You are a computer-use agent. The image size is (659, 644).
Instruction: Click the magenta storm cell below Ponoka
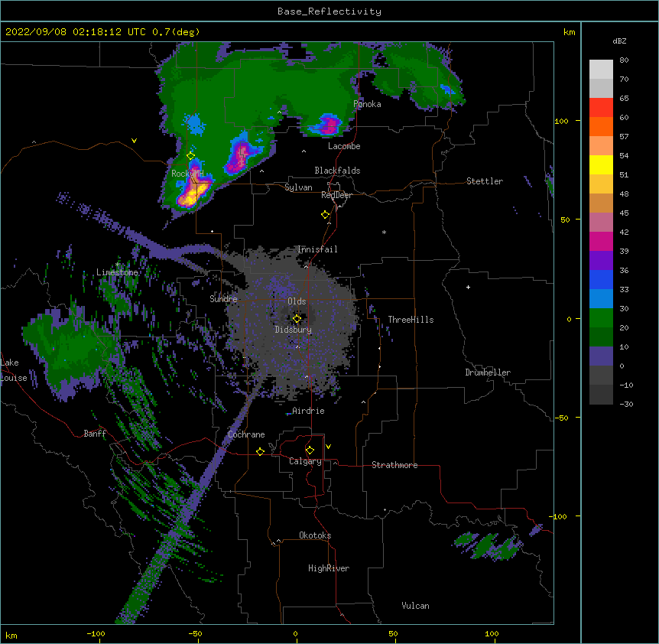tap(328, 125)
